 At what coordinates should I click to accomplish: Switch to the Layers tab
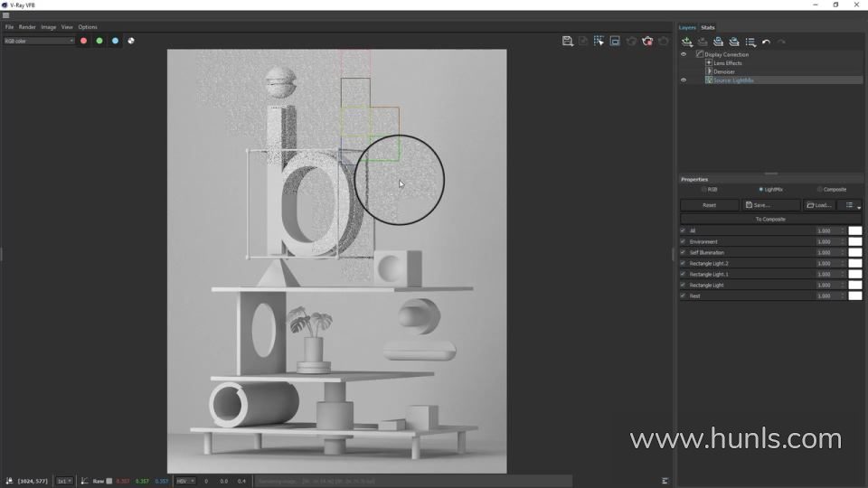tap(687, 28)
